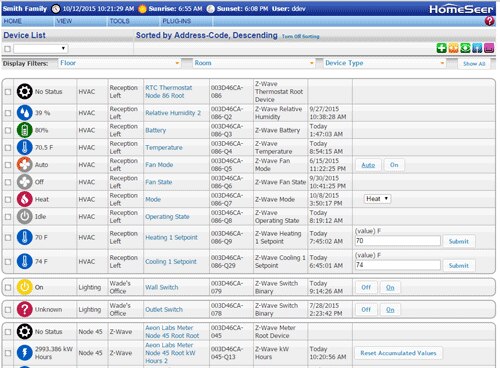The image size is (500, 368).
Task: Click the purple toolbar icon
Action: pos(489,48)
